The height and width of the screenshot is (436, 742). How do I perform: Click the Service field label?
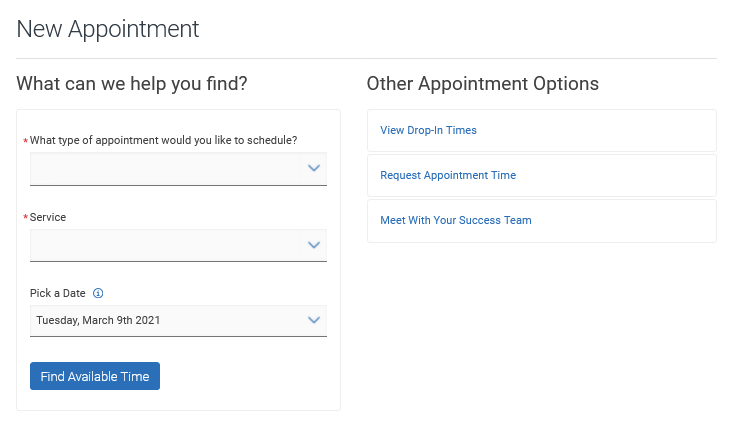pos(48,217)
